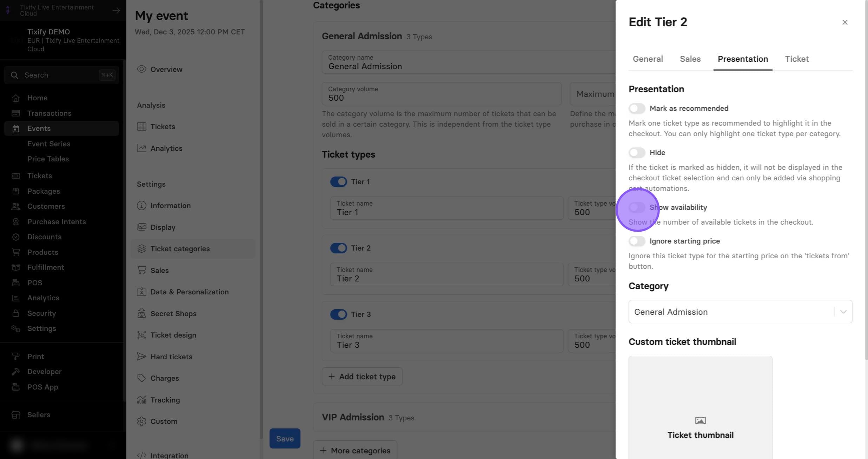Open the Ticket tab
This screenshot has width=868, height=459.
(x=797, y=59)
